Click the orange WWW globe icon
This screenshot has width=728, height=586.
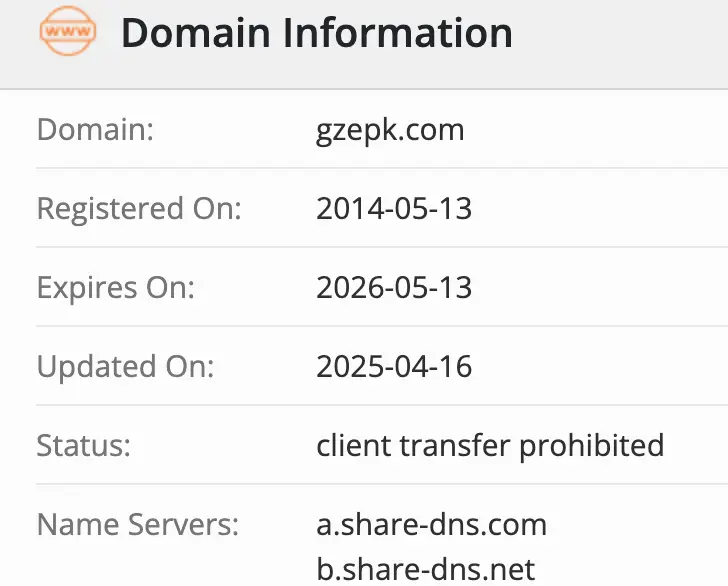click(x=68, y=33)
